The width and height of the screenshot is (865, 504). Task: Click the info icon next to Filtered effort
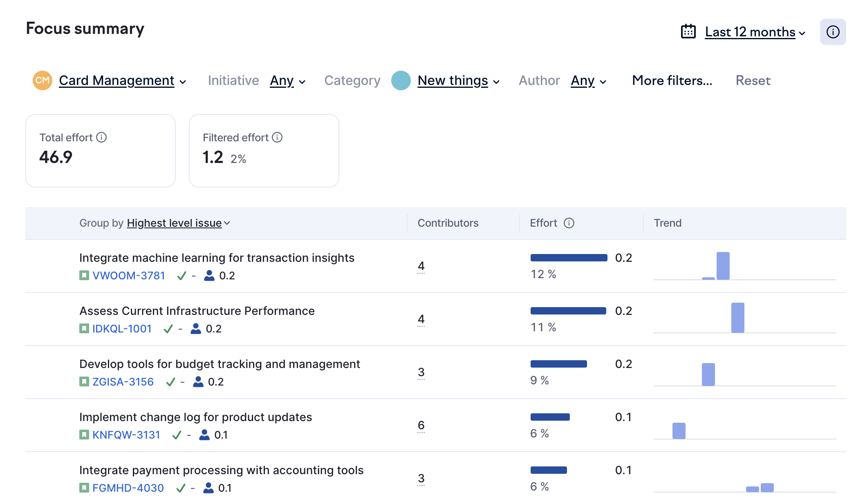point(277,137)
